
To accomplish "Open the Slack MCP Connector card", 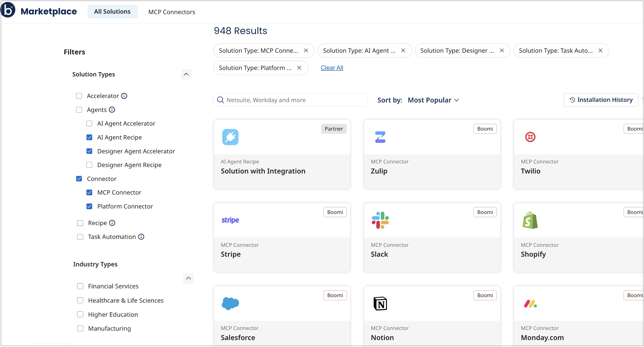I will pos(432,237).
